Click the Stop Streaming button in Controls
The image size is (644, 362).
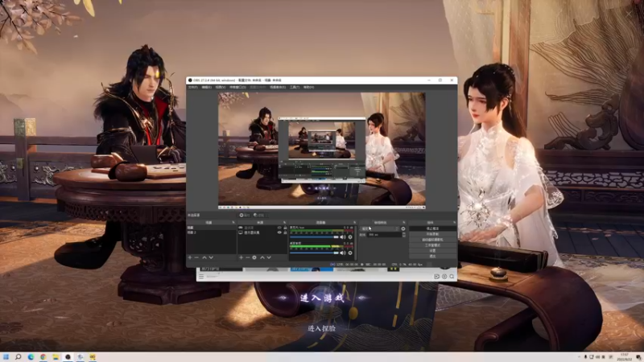click(x=432, y=228)
